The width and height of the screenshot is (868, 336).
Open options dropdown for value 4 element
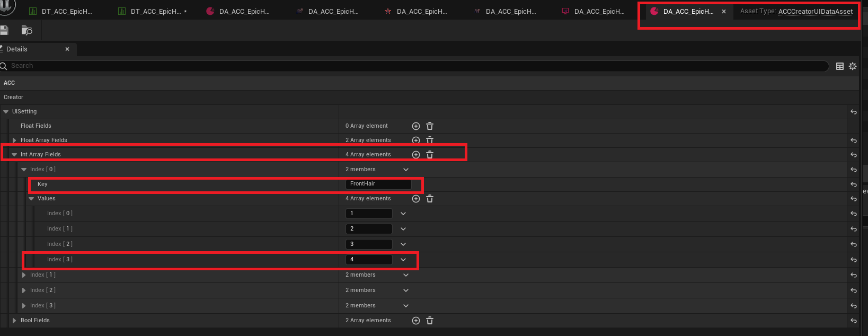[403, 260]
